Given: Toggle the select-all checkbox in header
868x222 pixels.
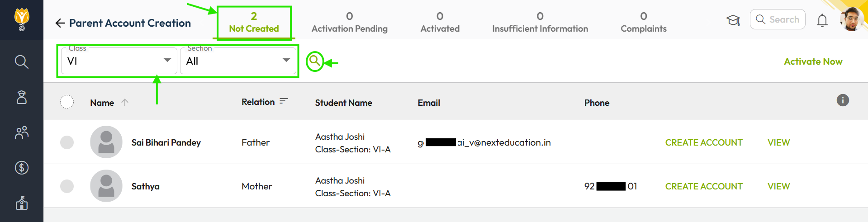Looking at the screenshot, I should (67, 102).
